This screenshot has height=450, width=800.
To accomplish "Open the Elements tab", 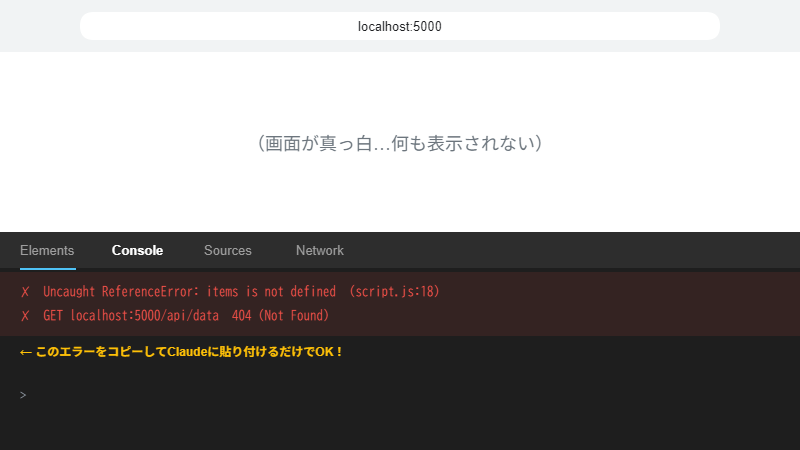I will coord(47,251).
